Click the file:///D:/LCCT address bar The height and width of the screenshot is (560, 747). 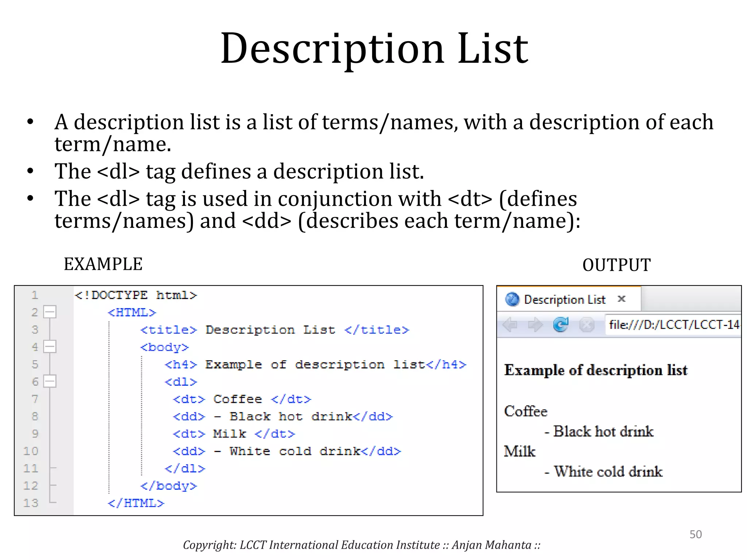click(673, 324)
